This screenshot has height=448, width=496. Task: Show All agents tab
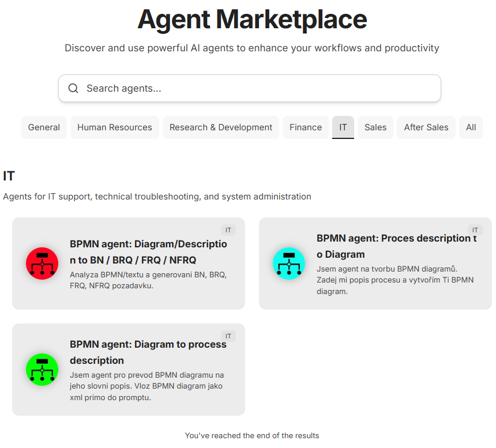tap(471, 127)
